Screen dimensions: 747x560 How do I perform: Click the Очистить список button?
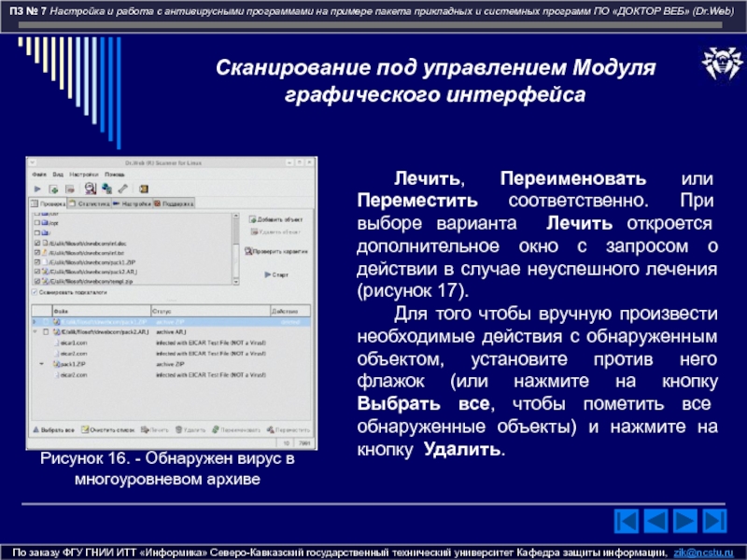107,430
